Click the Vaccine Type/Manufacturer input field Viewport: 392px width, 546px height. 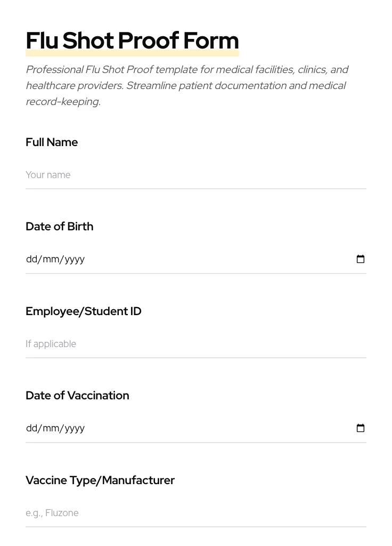195,513
